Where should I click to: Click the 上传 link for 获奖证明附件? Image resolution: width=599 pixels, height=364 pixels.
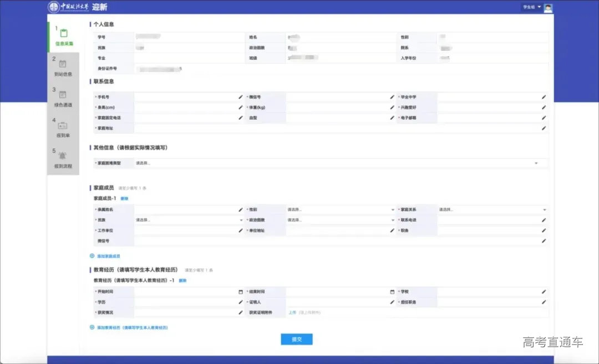click(292, 312)
